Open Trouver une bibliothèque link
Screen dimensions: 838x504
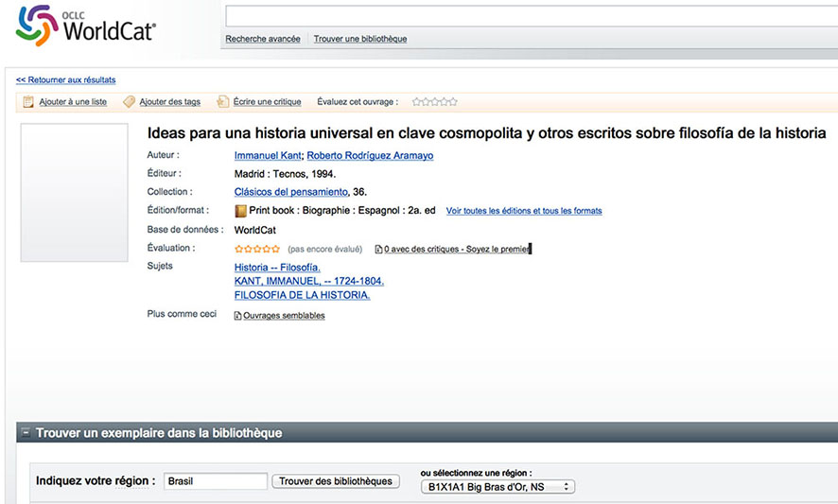tap(360, 39)
